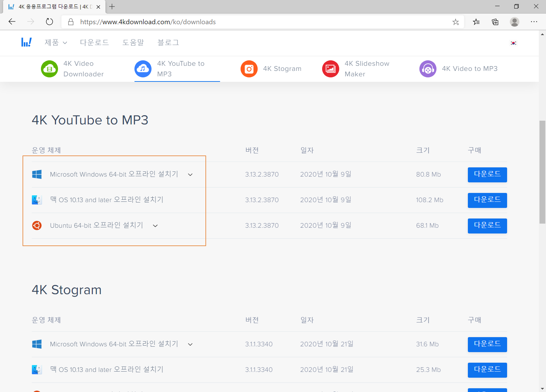546x392 pixels.
Task: Reload the page with refresh icon
Action: coord(49,22)
